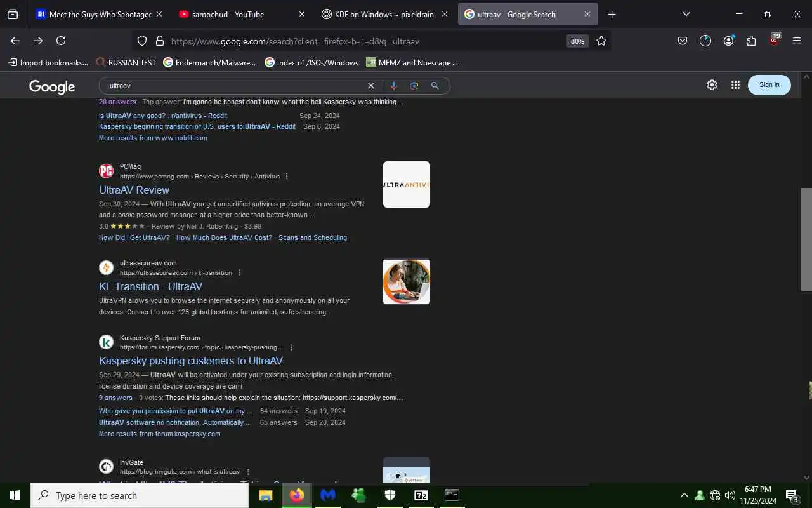Open the Google apps grid
The height and width of the screenshot is (508, 812).
click(735, 85)
